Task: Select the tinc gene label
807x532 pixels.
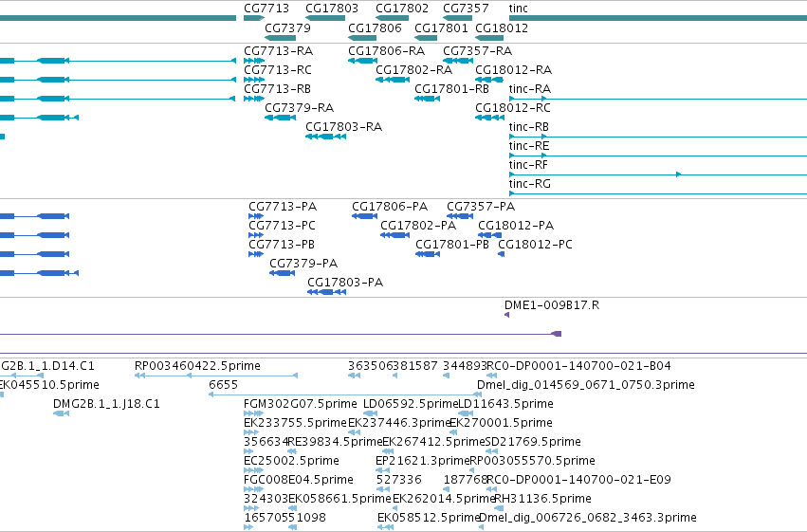Action: 519,9
